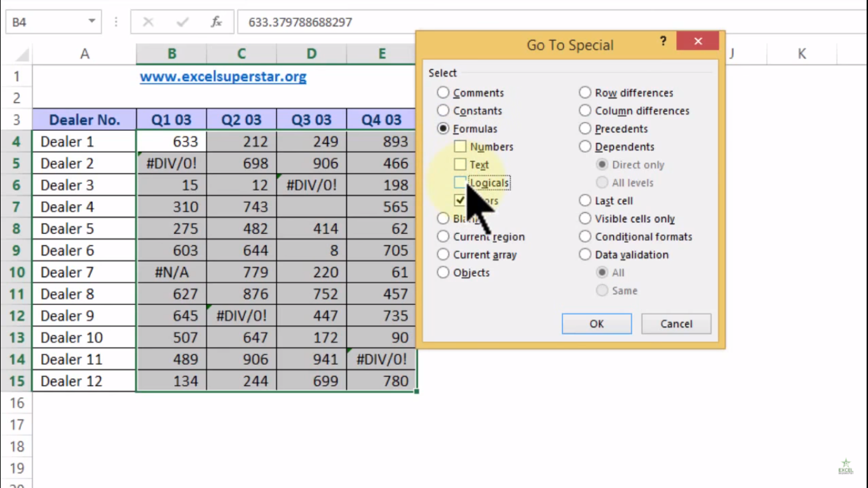The image size is (868, 488).
Task: Select the Conditional formats option
Action: pyautogui.click(x=585, y=236)
